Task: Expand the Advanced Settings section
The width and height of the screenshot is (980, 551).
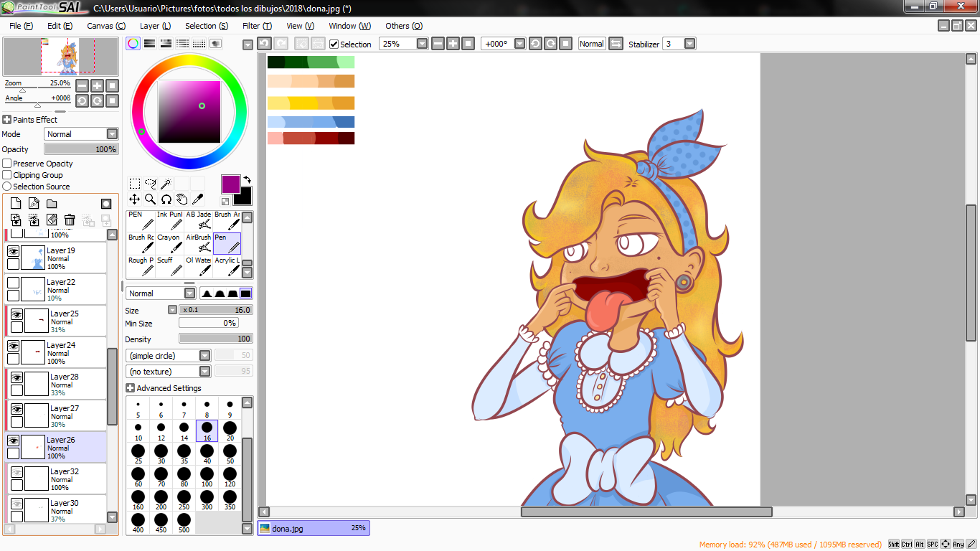Action: click(130, 388)
